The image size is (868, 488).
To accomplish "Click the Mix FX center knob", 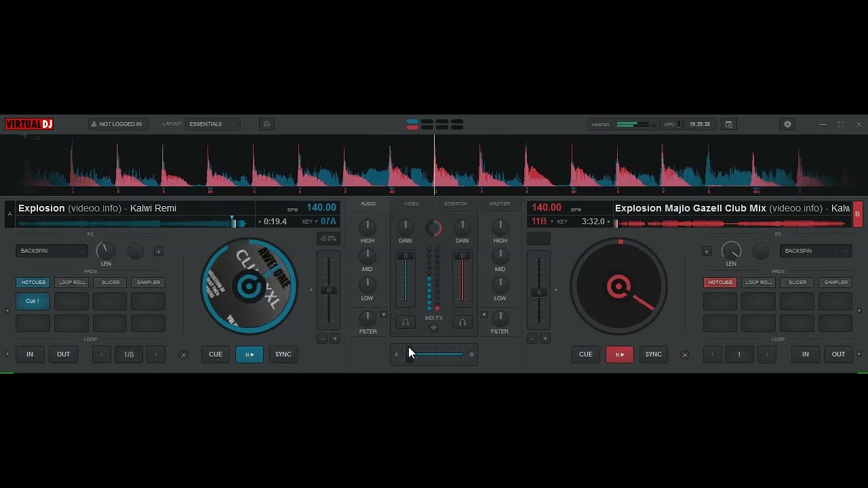I will point(434,228).
